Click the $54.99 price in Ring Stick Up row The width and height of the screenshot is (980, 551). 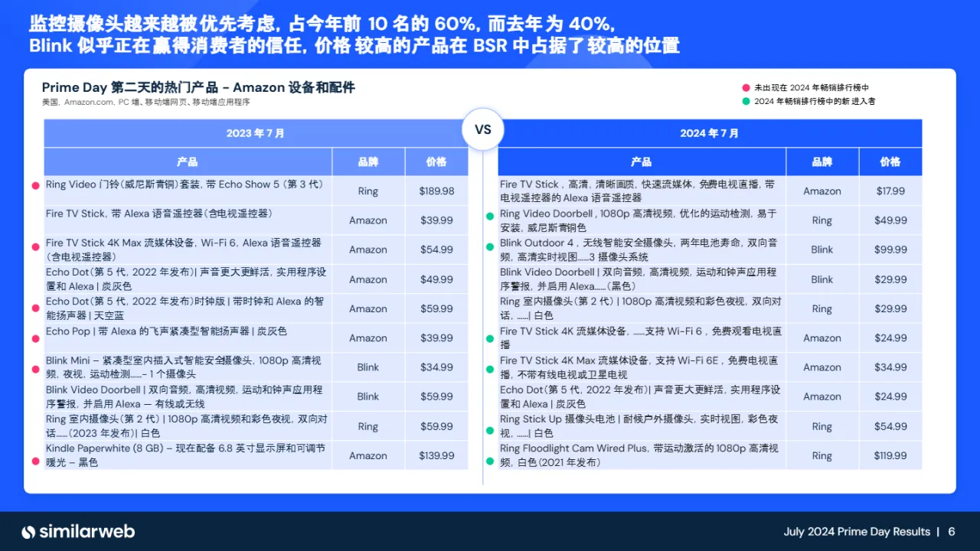[x=890, y=426]
